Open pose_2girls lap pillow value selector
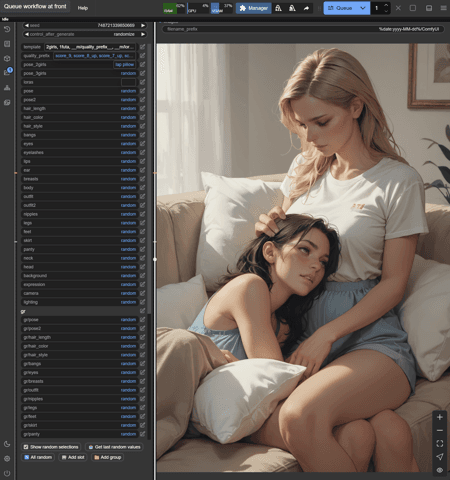Viewport: 450px width, 480px height. (124, 65)
